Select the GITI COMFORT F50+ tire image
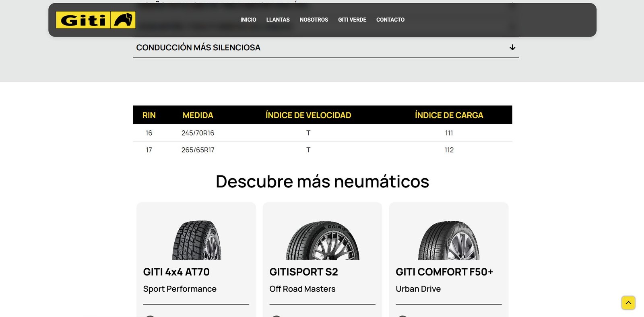 click(449, 240)
